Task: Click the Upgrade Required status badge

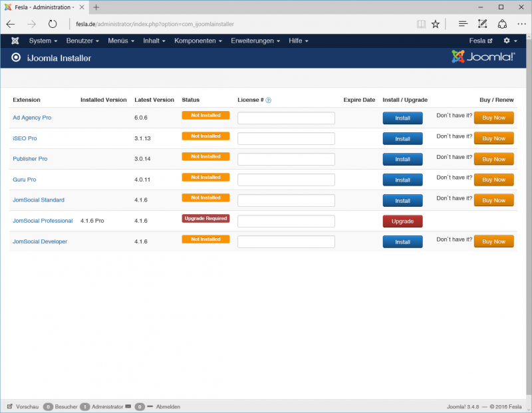Action: coord(205,219)
